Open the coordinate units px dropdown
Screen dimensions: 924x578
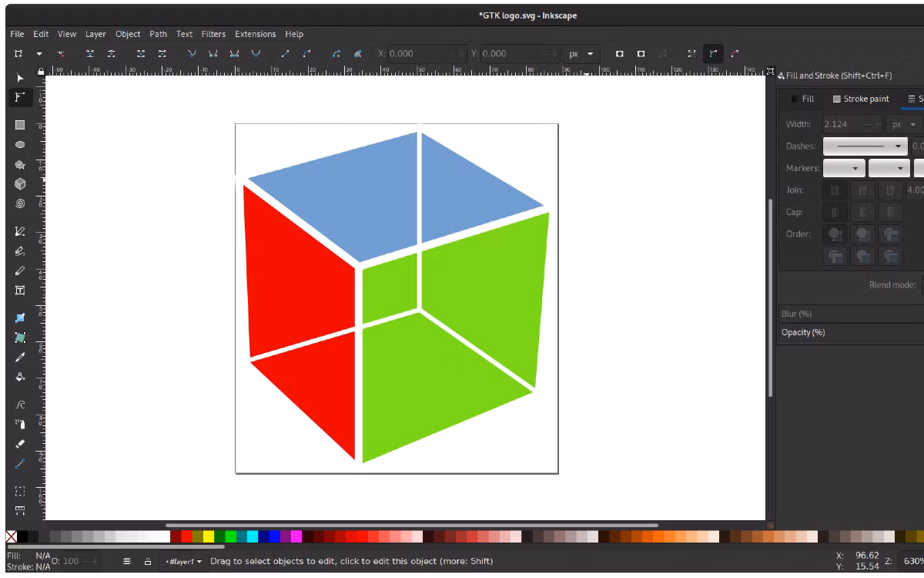(x=581, y=54)
